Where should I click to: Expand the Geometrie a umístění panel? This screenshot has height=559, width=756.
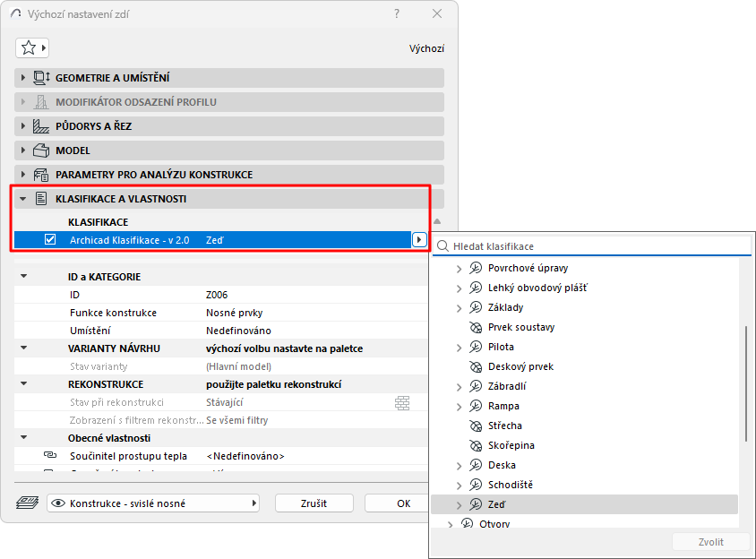[x=22, y=78]
